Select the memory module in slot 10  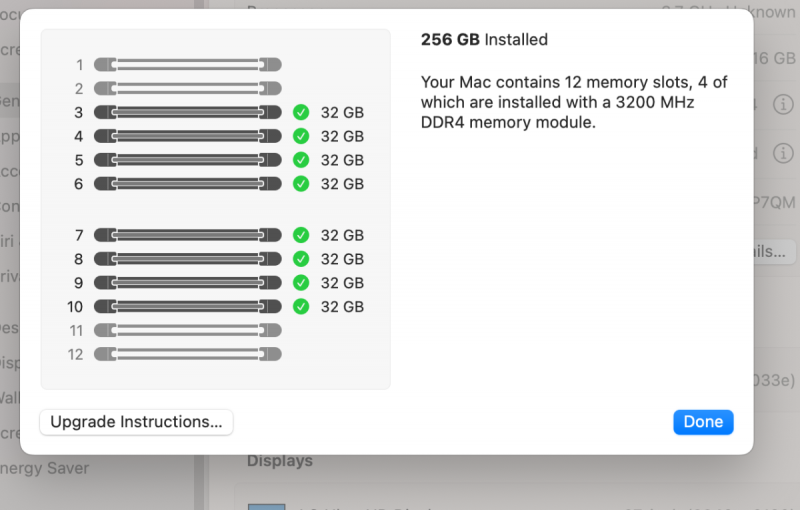187,307
